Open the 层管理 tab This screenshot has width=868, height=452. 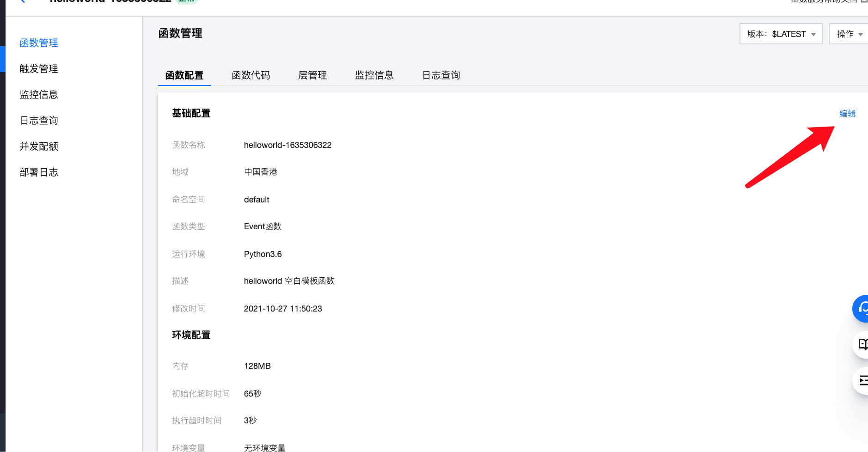tap(312, 75)
